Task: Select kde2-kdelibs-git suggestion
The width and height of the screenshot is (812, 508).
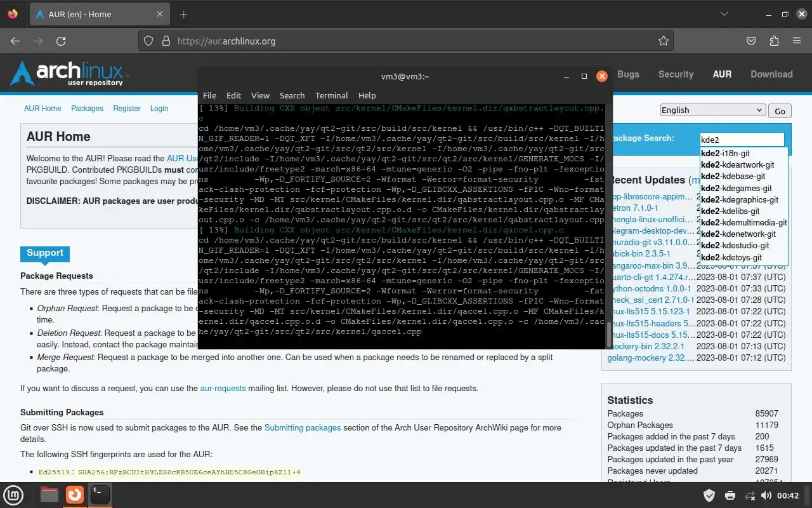Action: coord(743,211)
